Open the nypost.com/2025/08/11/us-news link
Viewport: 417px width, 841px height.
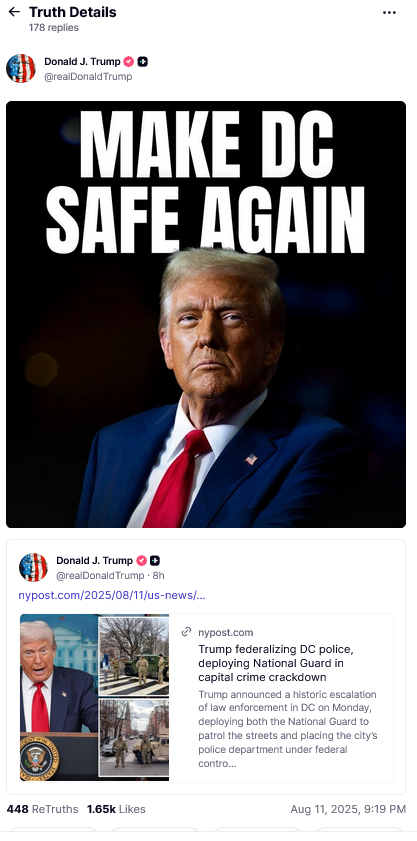tap(112, 595)
